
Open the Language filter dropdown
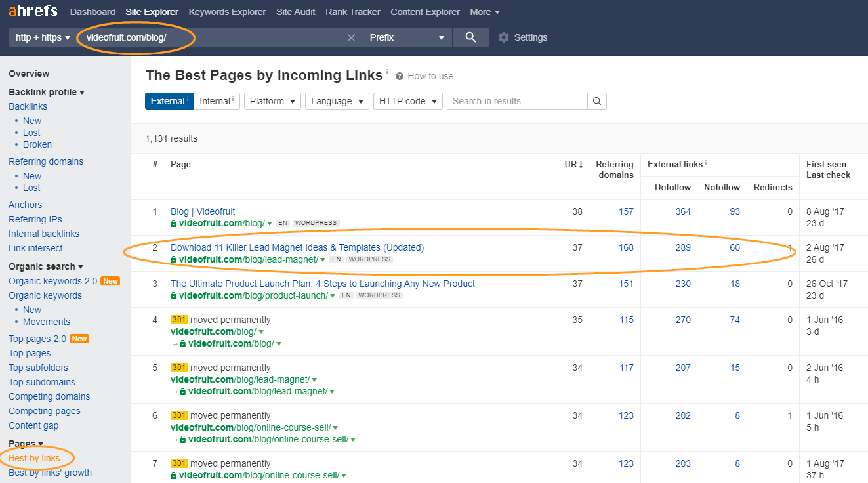click(x=337, y=101)
